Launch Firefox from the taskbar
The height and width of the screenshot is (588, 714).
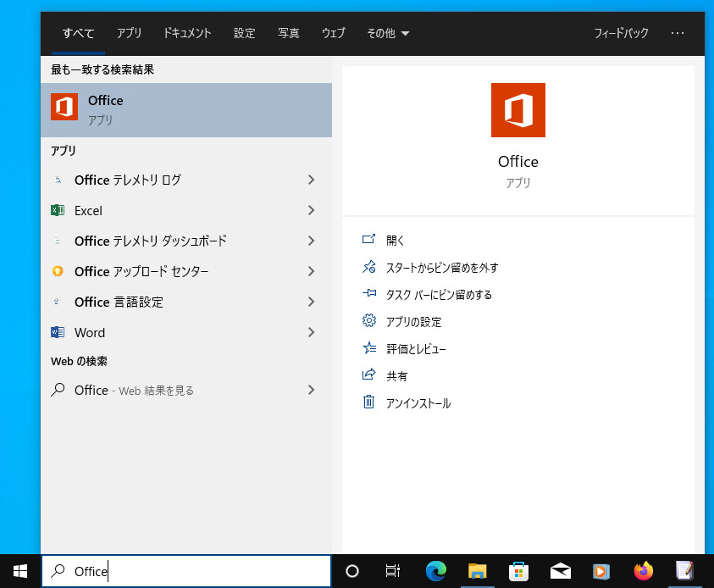coord(644,571)
